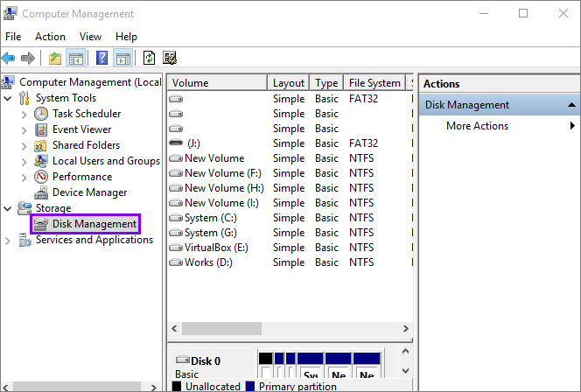Expand the Event Viewer node
This screenshot has height=392, width=581.
(24, 129)
